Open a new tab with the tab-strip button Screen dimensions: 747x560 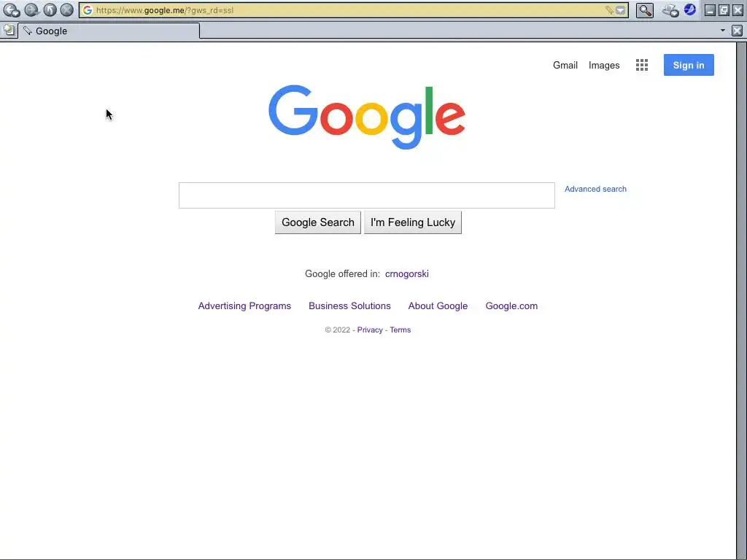[x=9, y=31]
